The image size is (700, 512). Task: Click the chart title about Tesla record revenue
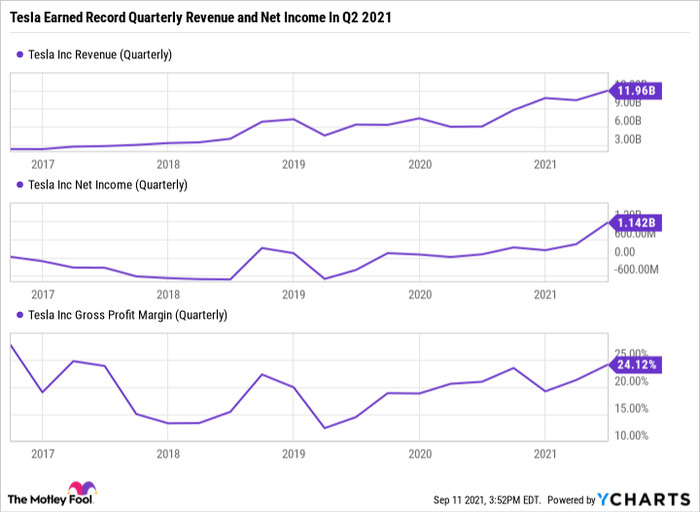click(200, 17)
